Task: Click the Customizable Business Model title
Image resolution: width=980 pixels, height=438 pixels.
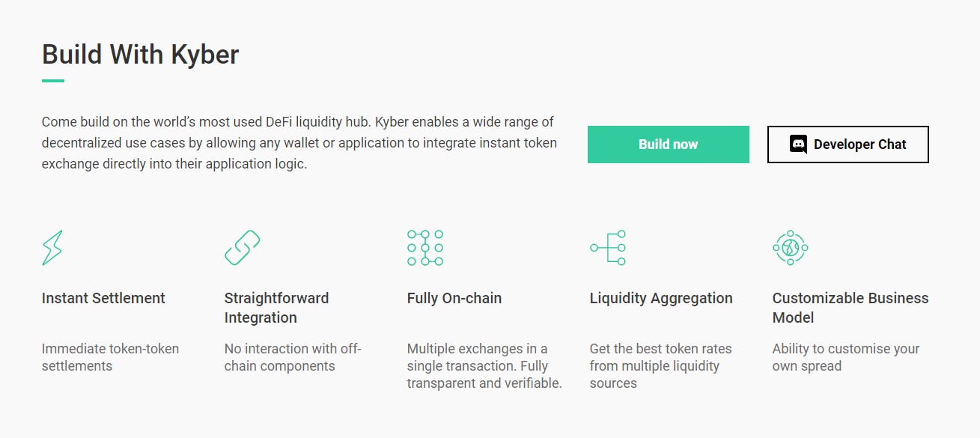Action: (850, 308)
